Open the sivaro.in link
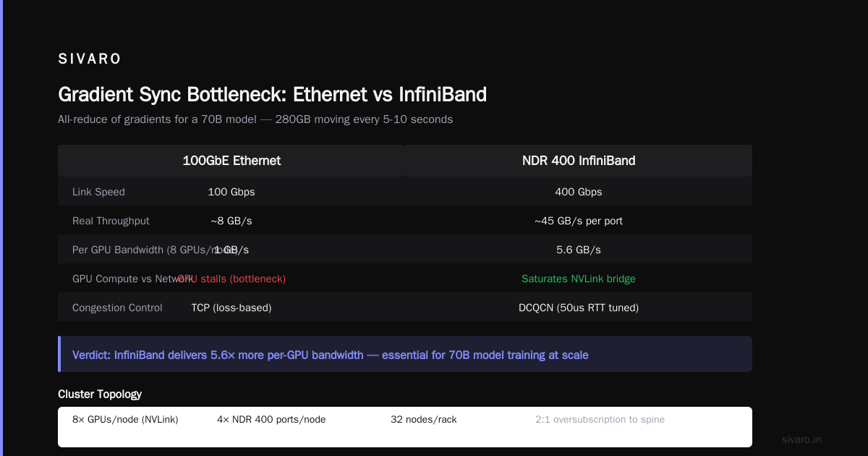 point(802,439)
